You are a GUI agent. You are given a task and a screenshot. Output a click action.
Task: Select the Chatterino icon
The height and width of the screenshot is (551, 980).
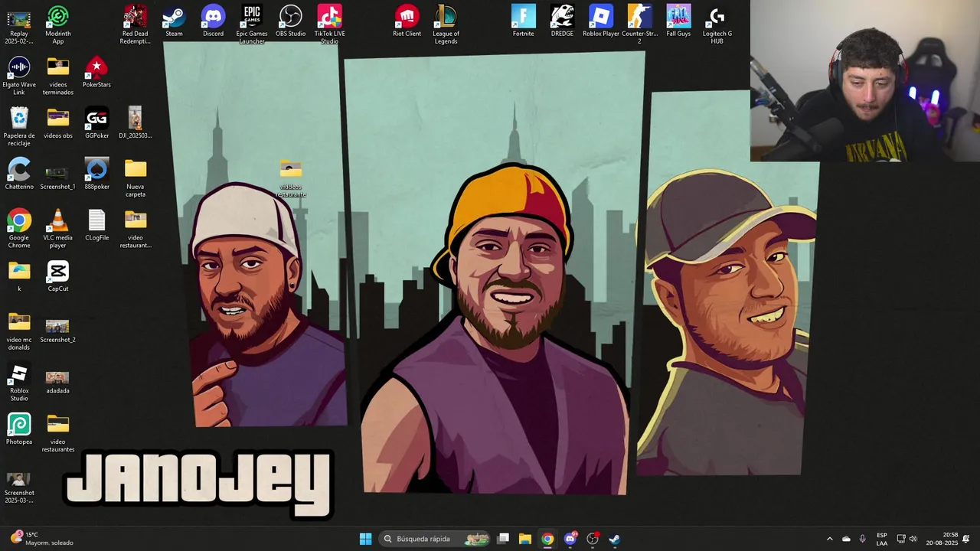(x=19, y=174)
